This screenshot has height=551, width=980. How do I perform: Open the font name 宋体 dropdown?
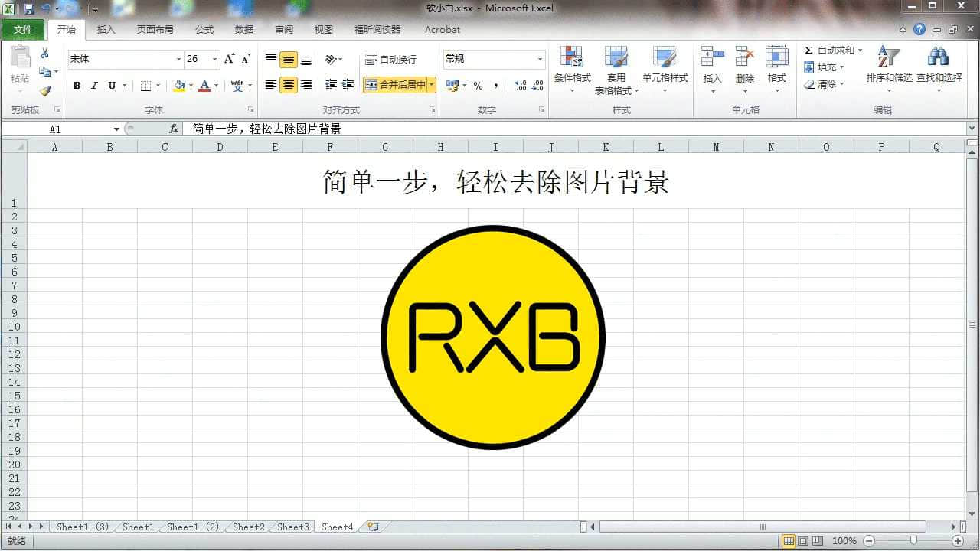tap(178, 59)
